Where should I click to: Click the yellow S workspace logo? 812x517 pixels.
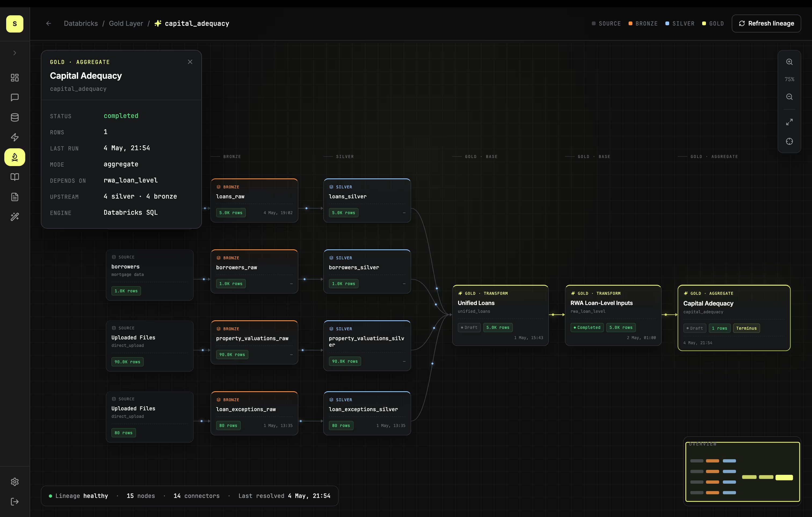point(15,24)
